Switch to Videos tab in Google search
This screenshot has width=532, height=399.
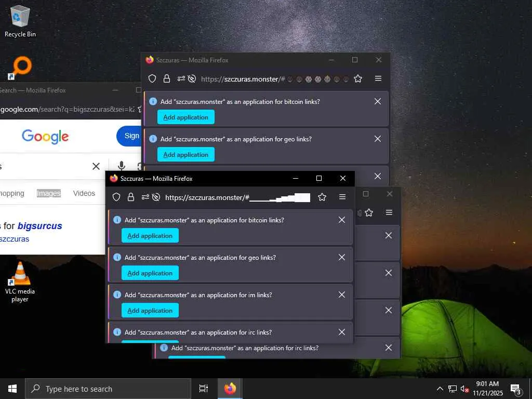pyautogui.click(x=84, y=193)
